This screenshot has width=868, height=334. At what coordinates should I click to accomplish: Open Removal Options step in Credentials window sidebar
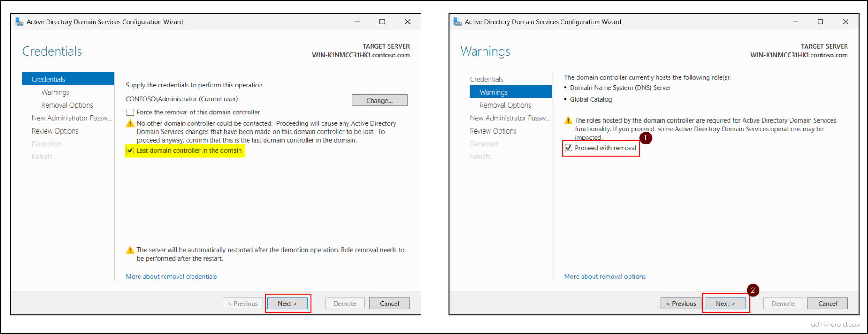coord(67,105)
